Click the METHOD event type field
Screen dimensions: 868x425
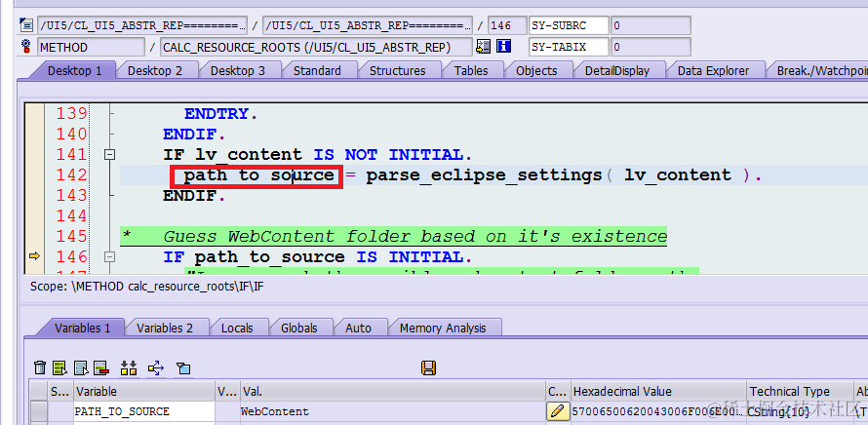pos(91,47)
